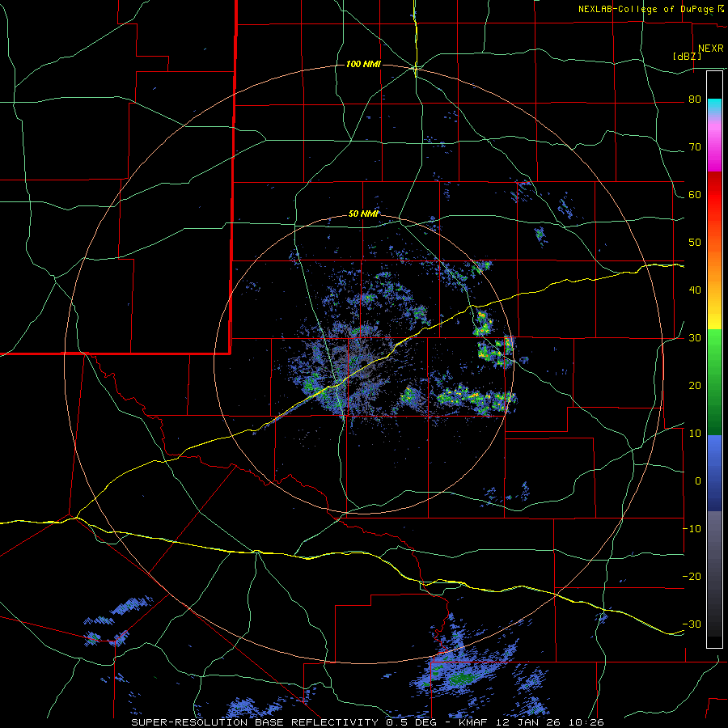Click the 80 value on the dBZ scale
This screenshot has height=728, width=728.
click(x=695, y=99)
